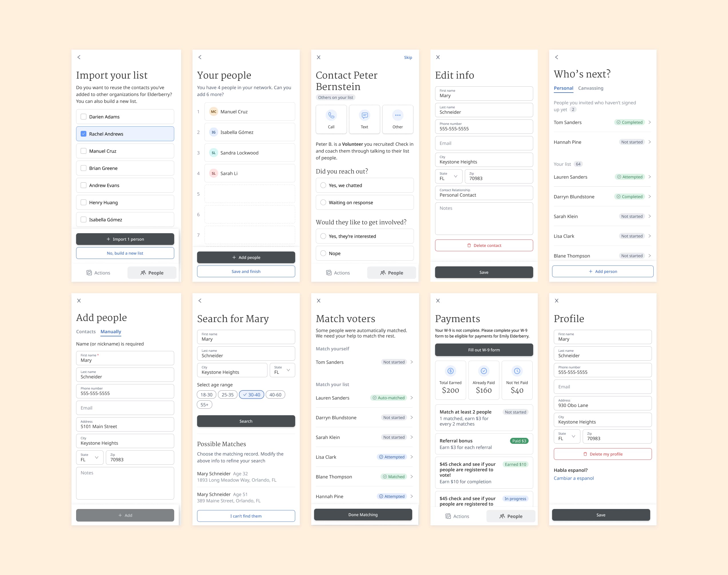Tap the Call phone icon
This screenshot has height=575, width=728.
(x=331, y=115)
